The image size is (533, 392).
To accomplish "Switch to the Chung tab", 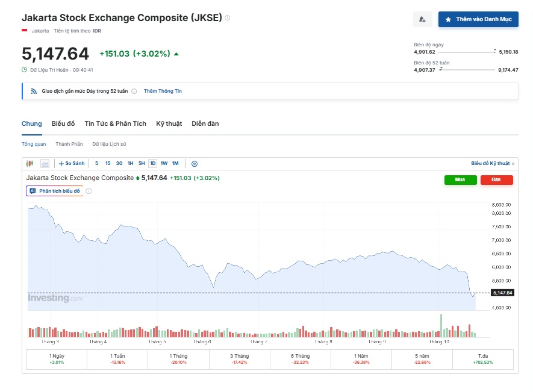I will coord(31,123).
